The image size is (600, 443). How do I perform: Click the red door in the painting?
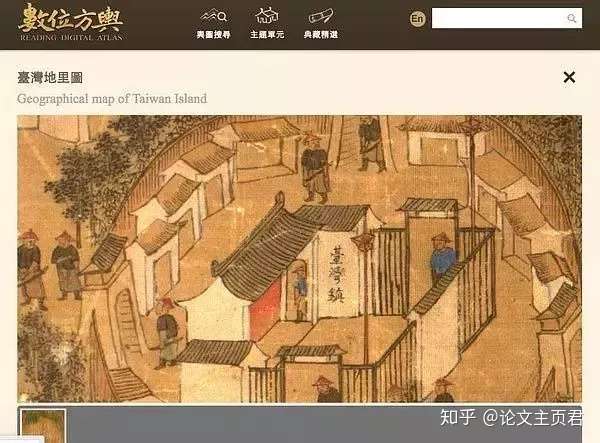pyautogui.click(x=265, y=309)
